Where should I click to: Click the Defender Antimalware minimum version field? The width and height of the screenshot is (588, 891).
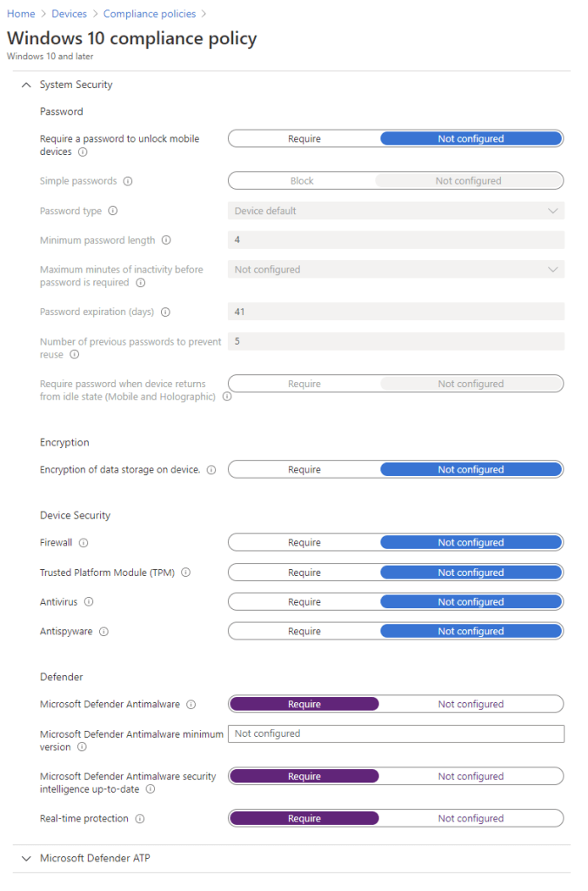coord(396,734)
